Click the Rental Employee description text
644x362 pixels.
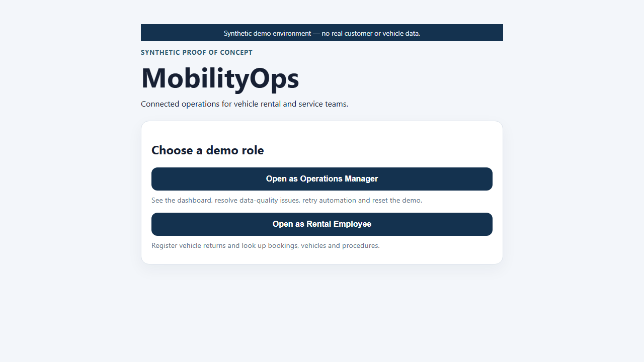[x=266, y=246]
